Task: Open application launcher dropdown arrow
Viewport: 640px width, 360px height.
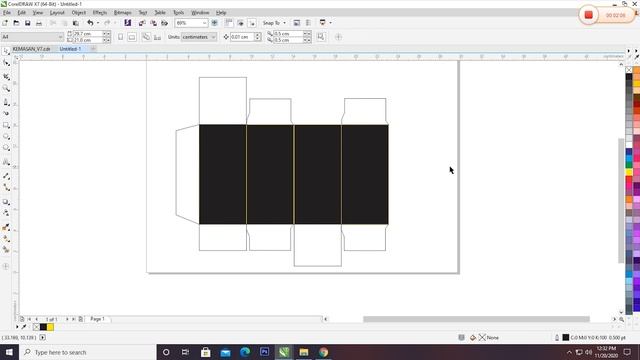Action: [330, 23]
